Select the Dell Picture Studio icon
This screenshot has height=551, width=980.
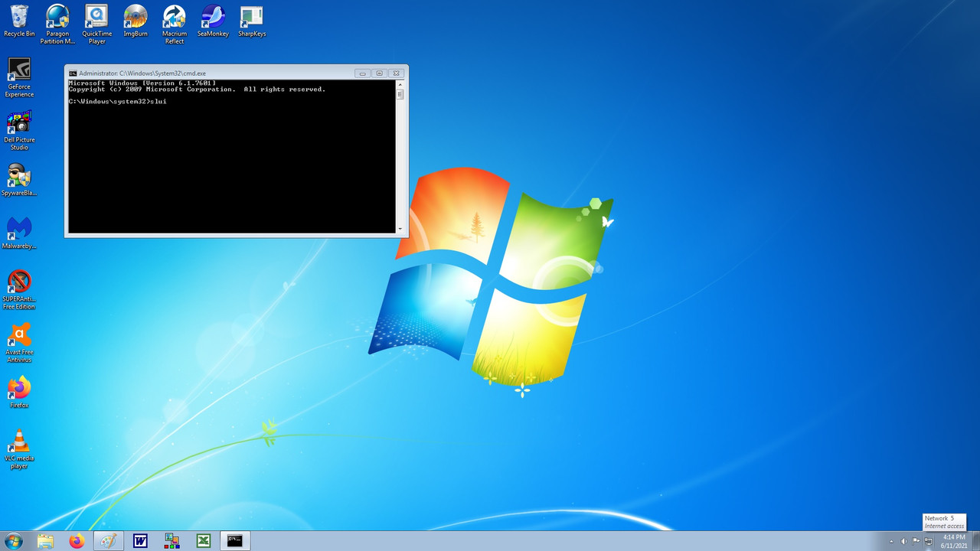[x=19, y=131]
